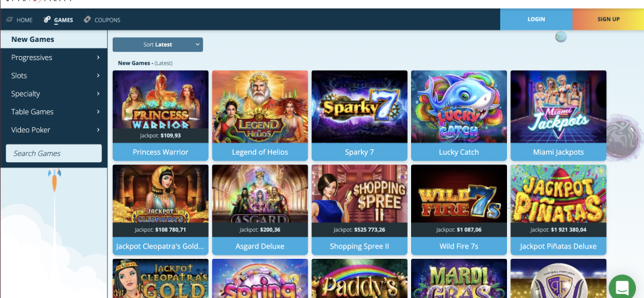
Task: Click the Games poker chips icon
Action: coord(47,20)
